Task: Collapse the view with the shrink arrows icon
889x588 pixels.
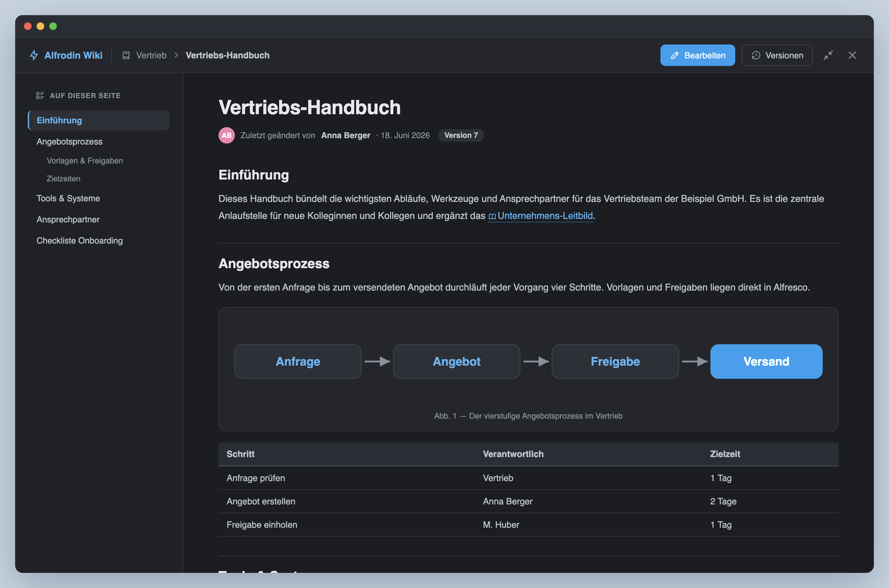Action: pyautogui.click(x=828, y=56)
